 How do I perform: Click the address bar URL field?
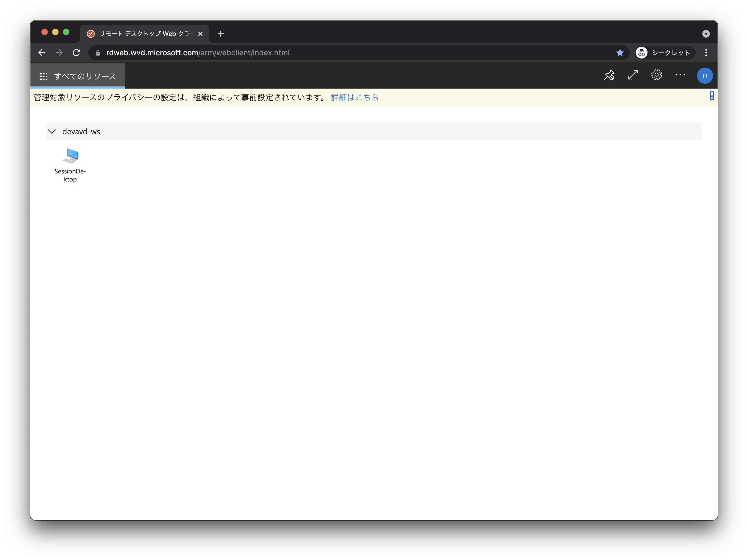pyautogui.click(x=304, y=53)
